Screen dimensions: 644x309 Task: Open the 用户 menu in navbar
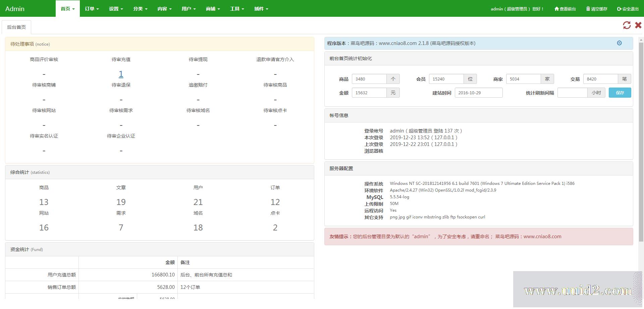(x=189, y=9)
